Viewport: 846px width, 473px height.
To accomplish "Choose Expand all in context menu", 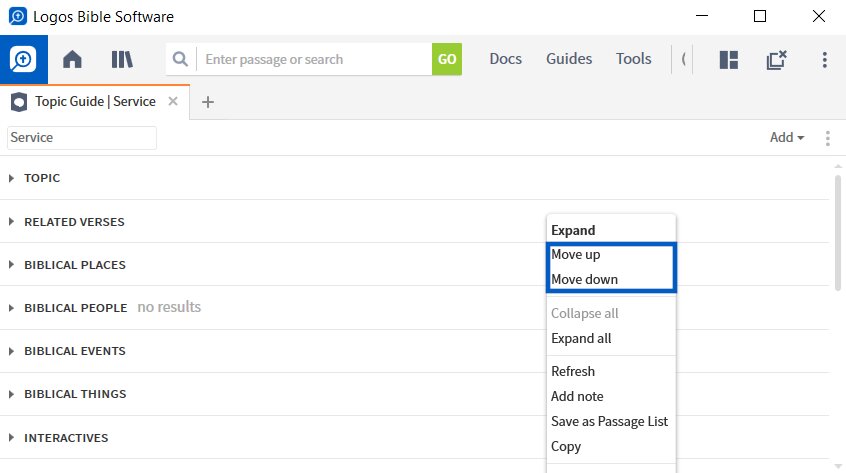I will tap(581, 338).
